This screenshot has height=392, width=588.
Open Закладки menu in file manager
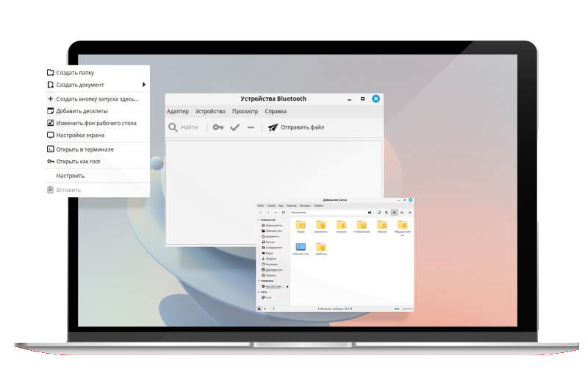tap(305, 206)
